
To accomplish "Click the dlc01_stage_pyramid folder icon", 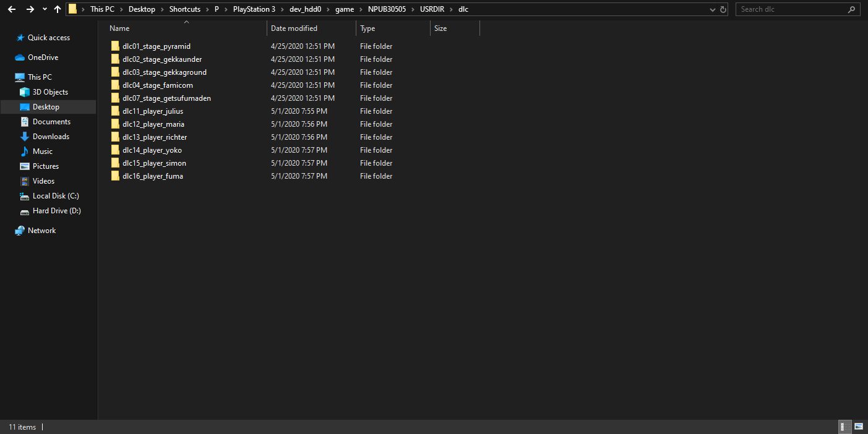I will pos(115,46).
